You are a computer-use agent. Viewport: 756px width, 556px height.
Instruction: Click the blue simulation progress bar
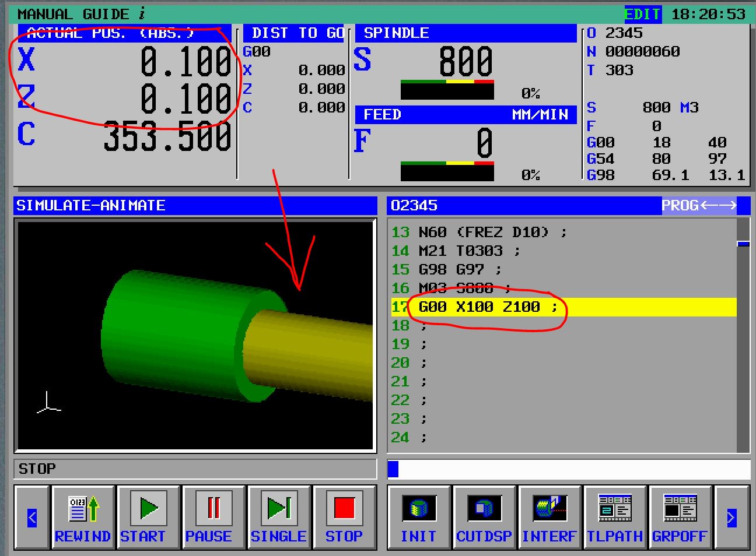[393, 468]
